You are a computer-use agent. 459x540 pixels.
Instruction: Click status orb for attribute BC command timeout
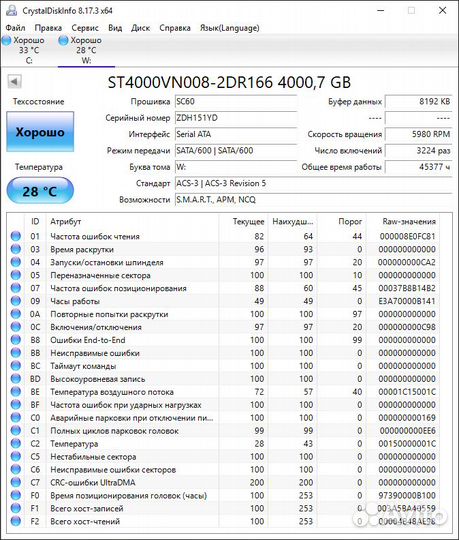pos(16,366)
